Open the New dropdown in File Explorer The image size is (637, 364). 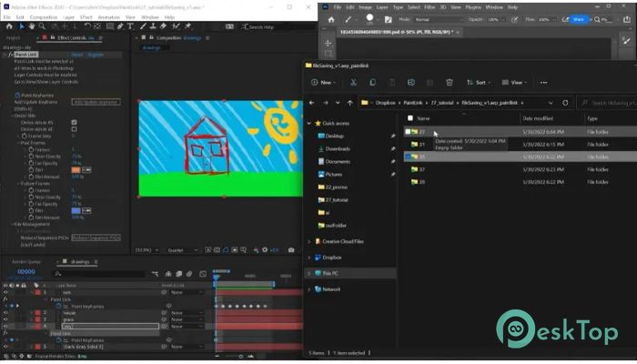[x=323, y=83]
